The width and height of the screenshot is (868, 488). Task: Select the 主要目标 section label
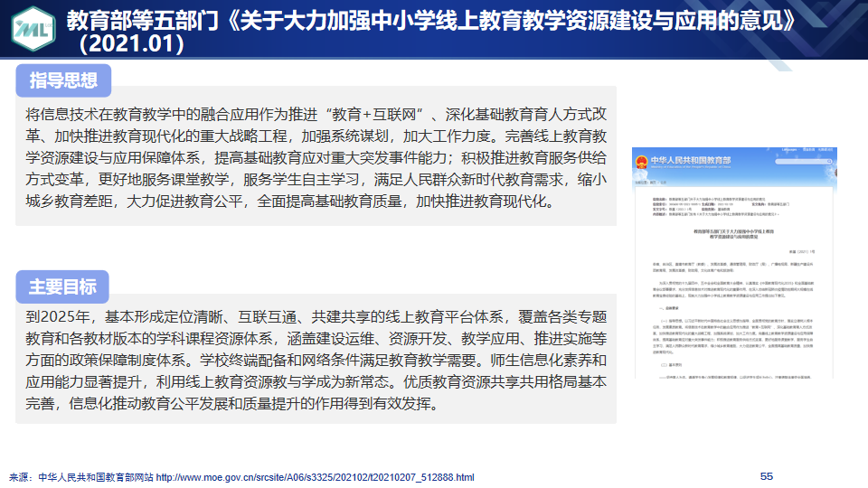tap(62, 286)
